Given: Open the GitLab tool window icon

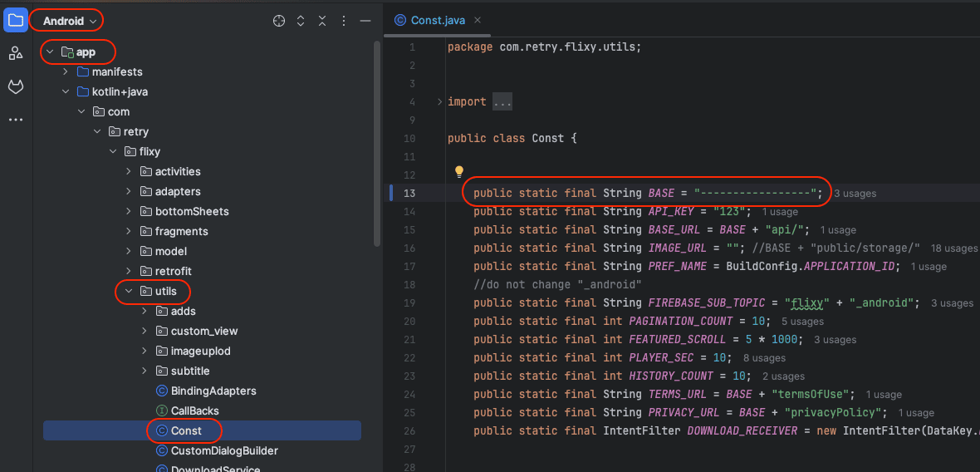Looking at the screenshot, I should coord(15,86).
